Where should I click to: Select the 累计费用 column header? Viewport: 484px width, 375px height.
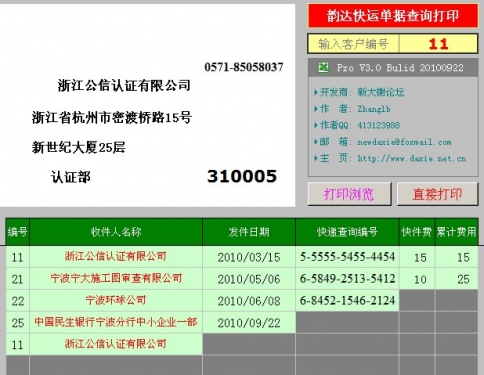(x=457, y=232)
